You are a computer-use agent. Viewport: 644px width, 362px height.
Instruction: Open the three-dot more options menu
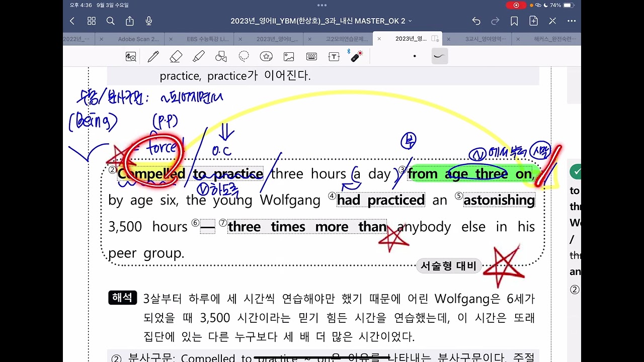[x=572, y=21]
